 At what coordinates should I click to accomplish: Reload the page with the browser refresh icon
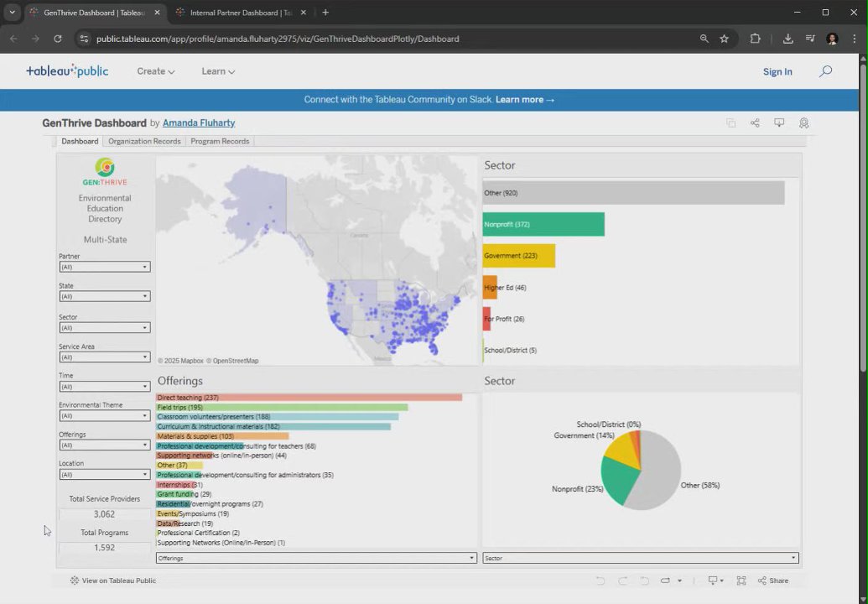58,39
